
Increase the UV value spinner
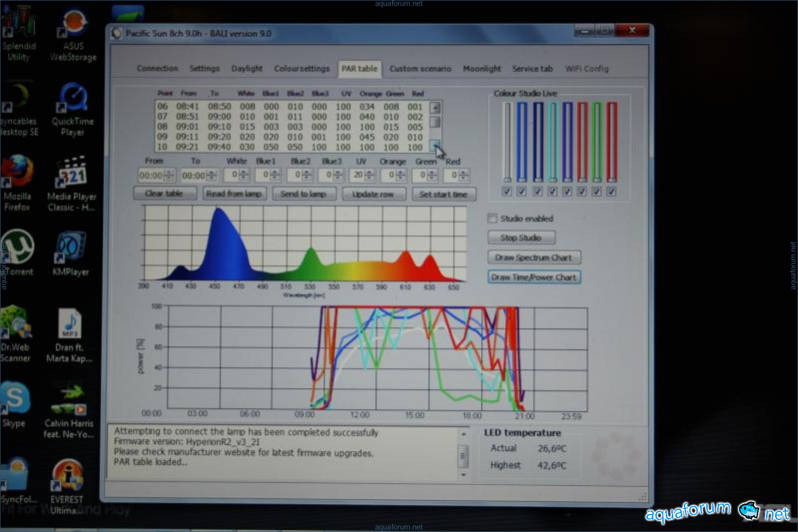coord(370,173)
